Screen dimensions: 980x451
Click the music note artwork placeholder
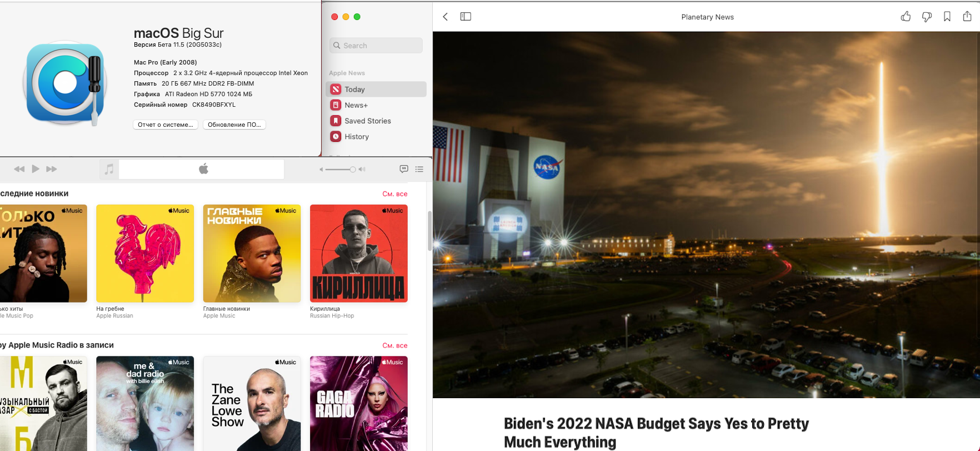click(109, 169)
